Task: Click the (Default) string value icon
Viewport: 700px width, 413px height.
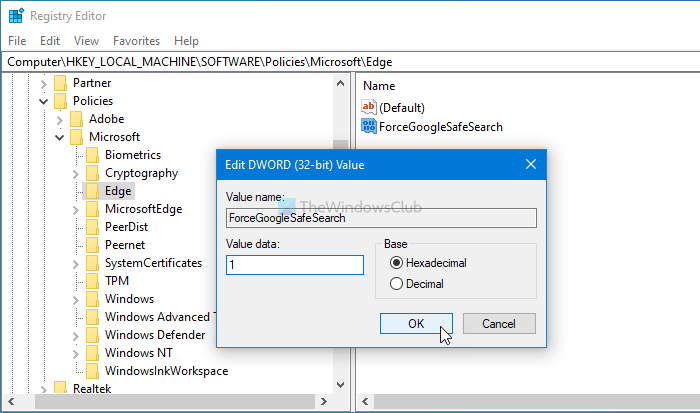Action: [369, 107]
